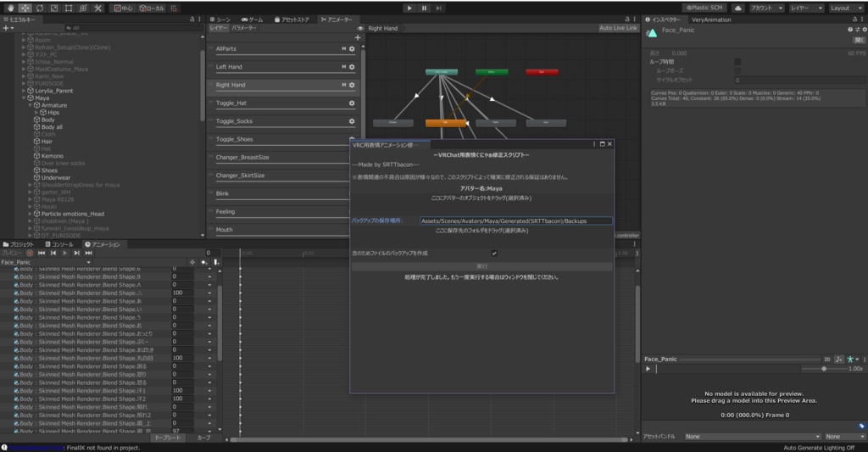
Task: Select the Move tool in the toolbar
Action: pos(25,8)
